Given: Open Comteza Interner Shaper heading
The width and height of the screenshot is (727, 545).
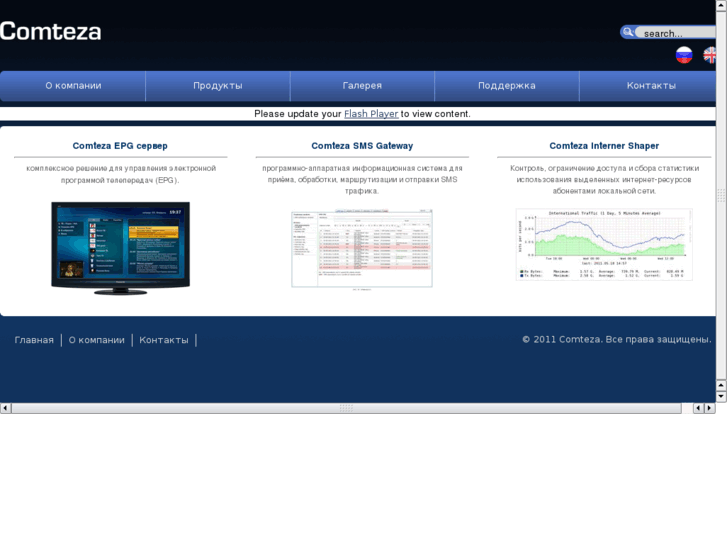Looking at the screenshot, I should tap(604, 146).
